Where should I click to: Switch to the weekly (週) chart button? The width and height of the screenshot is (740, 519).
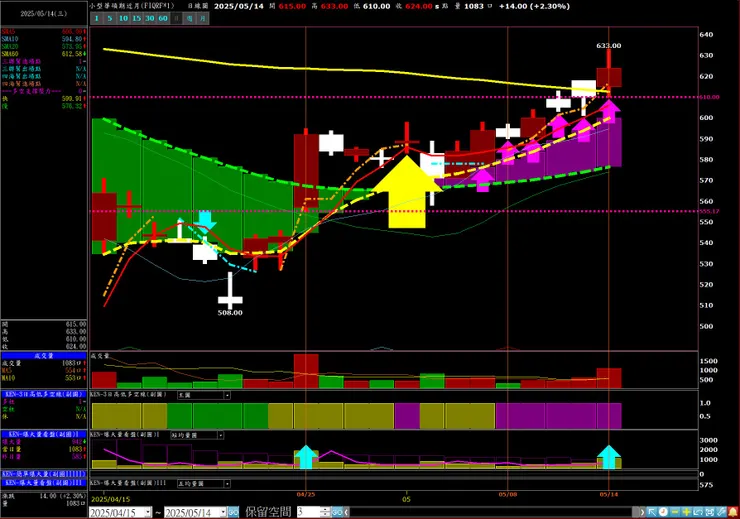[189, 18]
